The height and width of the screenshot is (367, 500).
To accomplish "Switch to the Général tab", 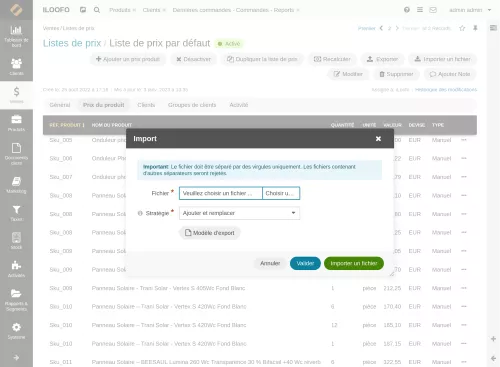I will (x=60, y=105).
